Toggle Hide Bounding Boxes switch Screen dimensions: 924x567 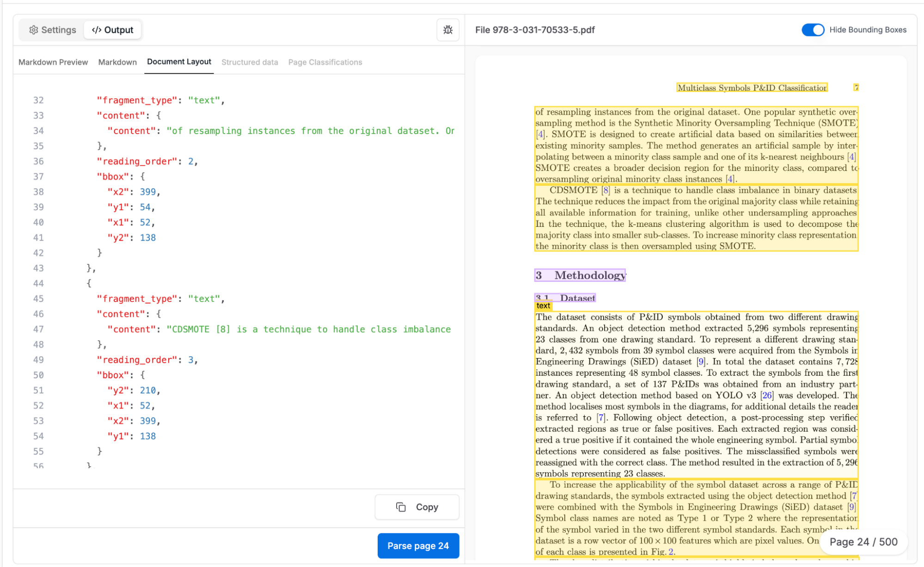pyautogui.click(x=812, y=30)
